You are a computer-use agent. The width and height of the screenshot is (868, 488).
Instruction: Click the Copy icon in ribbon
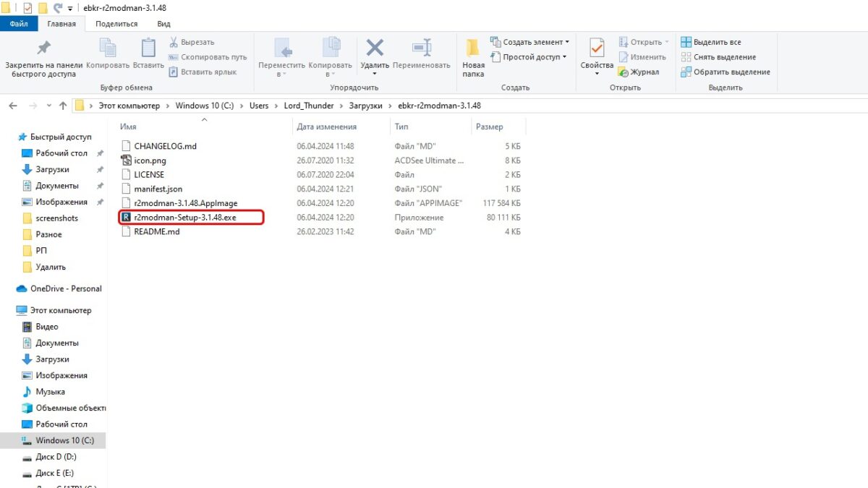tap(107, 48)
